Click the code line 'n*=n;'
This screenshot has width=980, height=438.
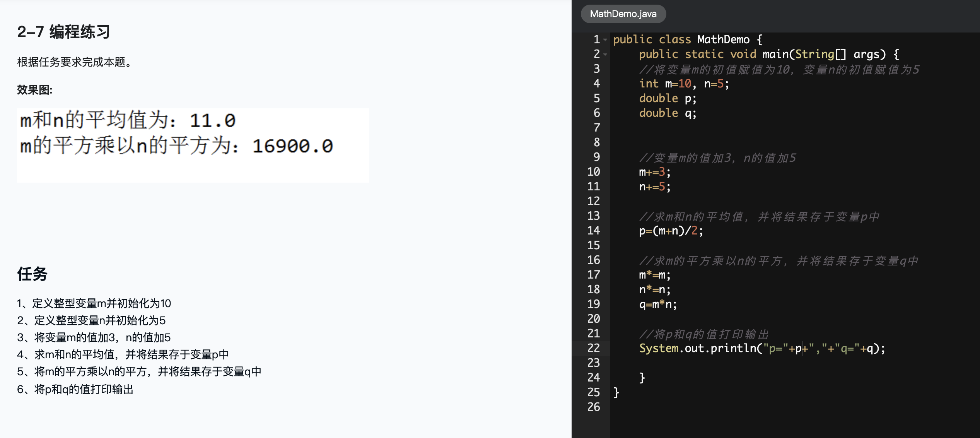click(655, 289)
